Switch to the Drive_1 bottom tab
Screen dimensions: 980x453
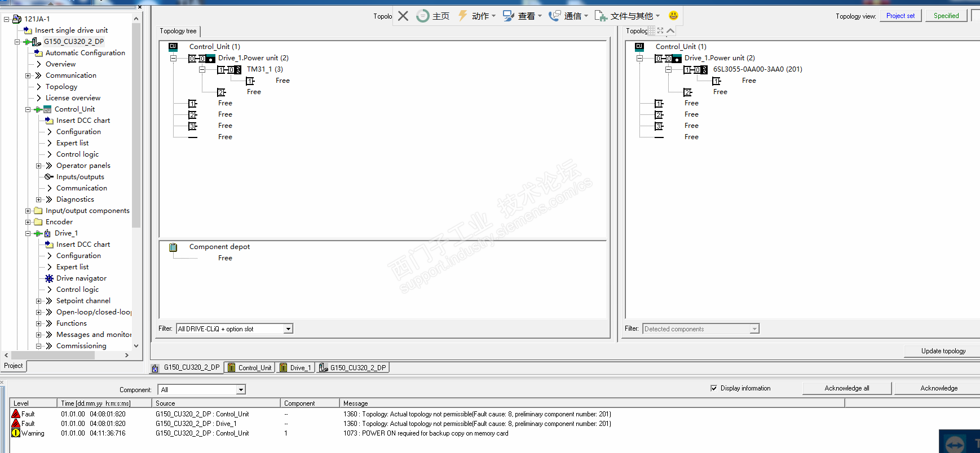point(295,368)
